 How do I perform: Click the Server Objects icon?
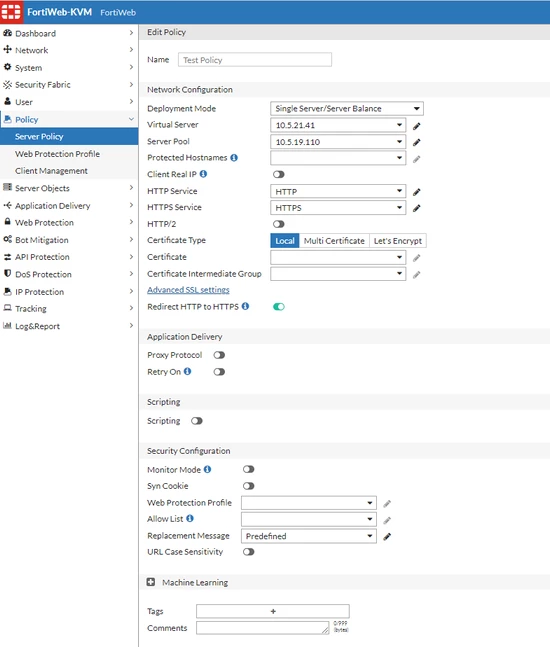7,187
